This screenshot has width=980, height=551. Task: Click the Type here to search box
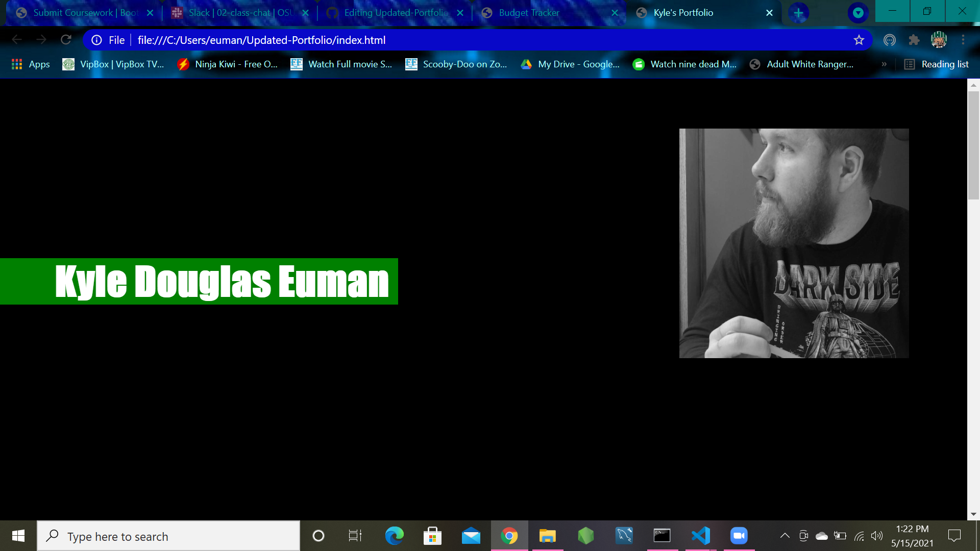coord(168,536)
